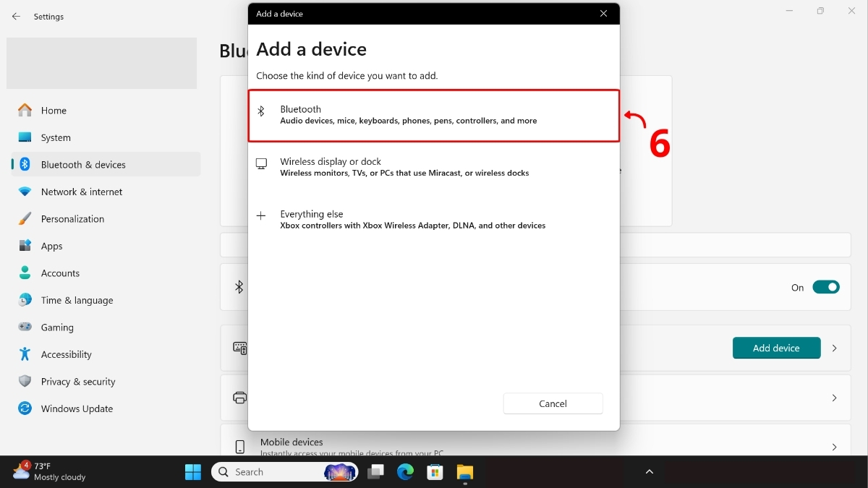Select Everything else device option

[x=433, y=219]
